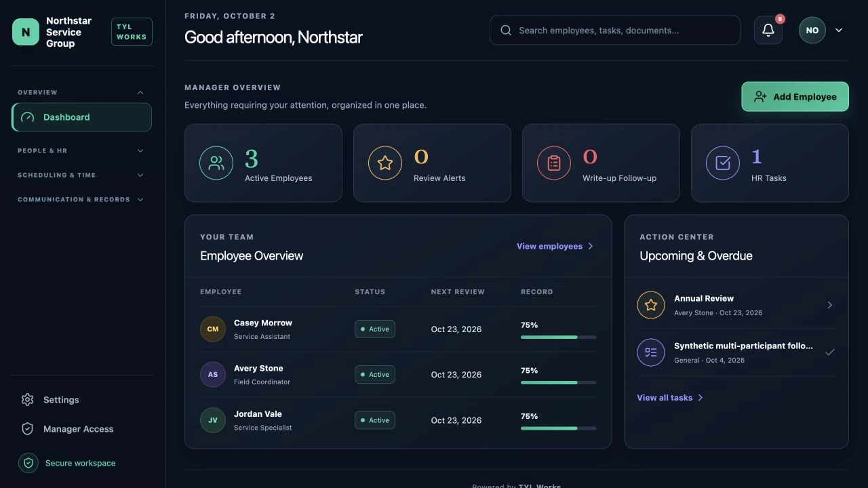
Task: Click the Review Alerts star icon
Action: [x=385, y=163]
